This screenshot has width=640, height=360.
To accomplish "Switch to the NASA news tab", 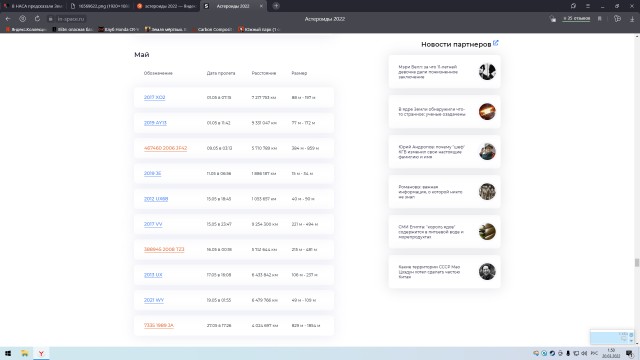I will pos(33,6).
